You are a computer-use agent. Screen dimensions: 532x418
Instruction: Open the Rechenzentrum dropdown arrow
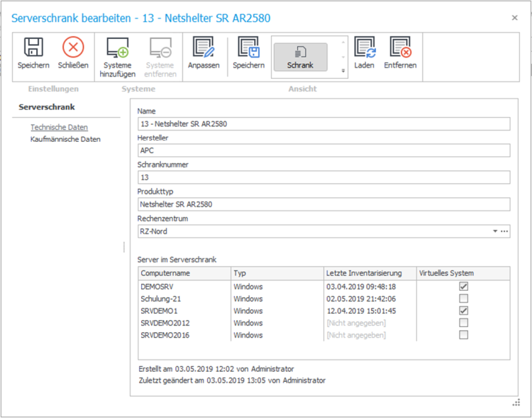(x=495, y=231)
